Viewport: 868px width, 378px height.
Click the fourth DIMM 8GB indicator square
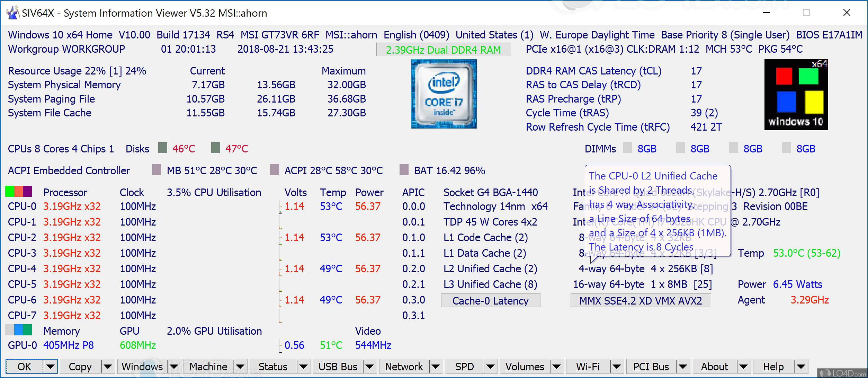pyautogui.click(x=787, y=148)
